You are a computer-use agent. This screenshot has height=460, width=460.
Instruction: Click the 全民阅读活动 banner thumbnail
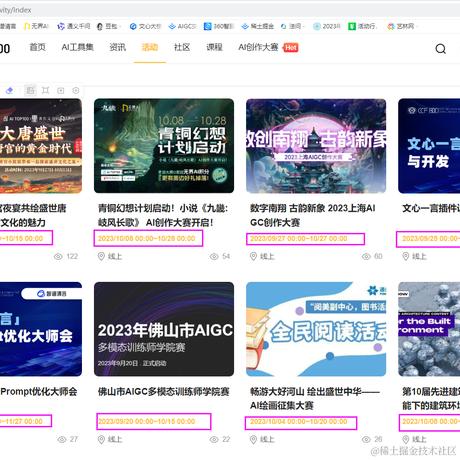(316, 329)
